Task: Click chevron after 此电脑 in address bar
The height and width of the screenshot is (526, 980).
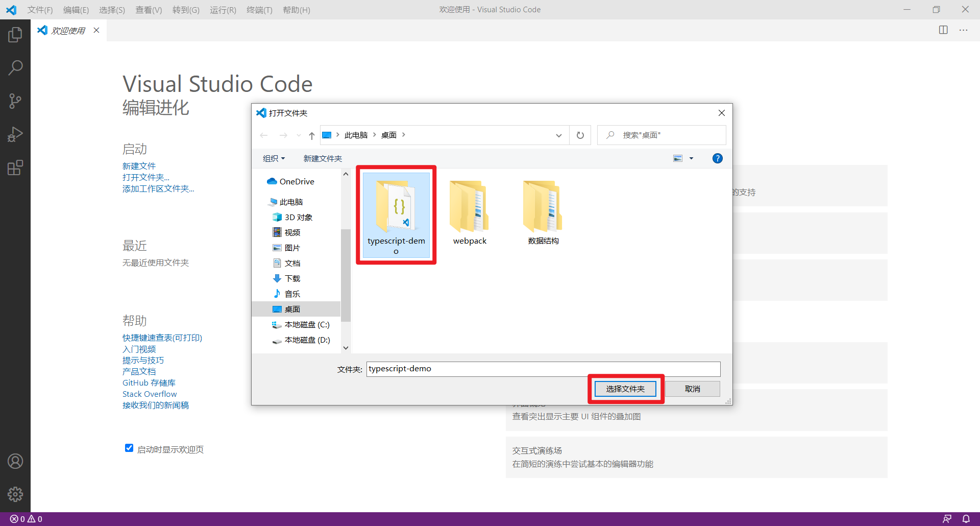Action: point(375,135)
